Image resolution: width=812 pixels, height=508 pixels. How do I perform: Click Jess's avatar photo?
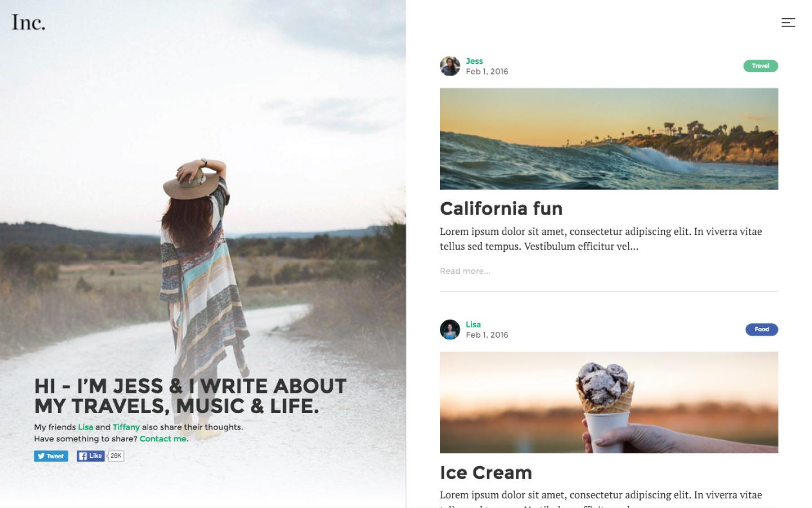pos(450,66)
